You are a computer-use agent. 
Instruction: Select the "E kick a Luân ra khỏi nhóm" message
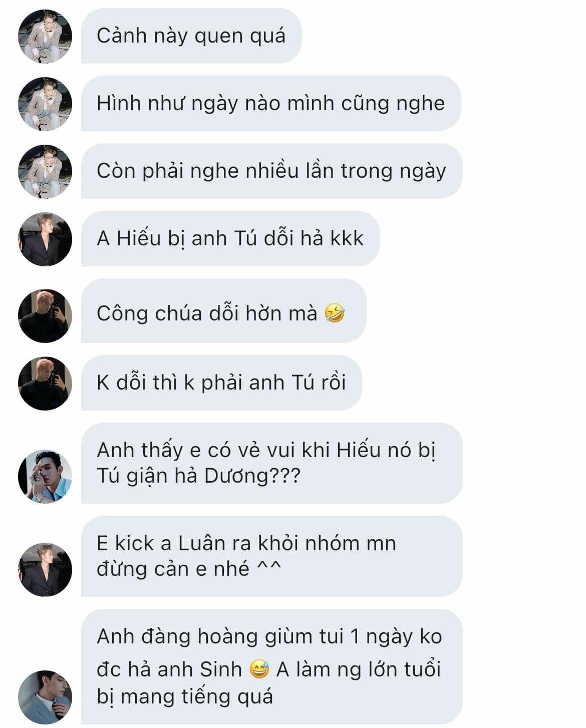click(271, 556)
